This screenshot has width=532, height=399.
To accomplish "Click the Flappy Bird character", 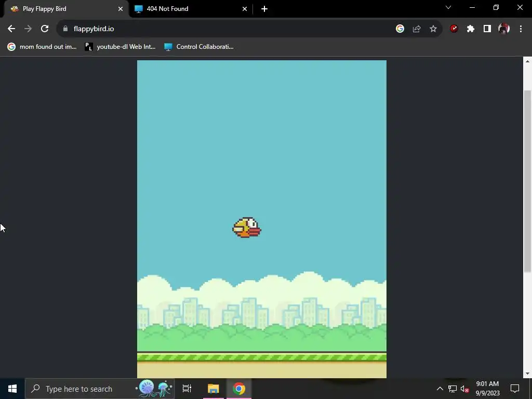I will [x=247, y=228].
